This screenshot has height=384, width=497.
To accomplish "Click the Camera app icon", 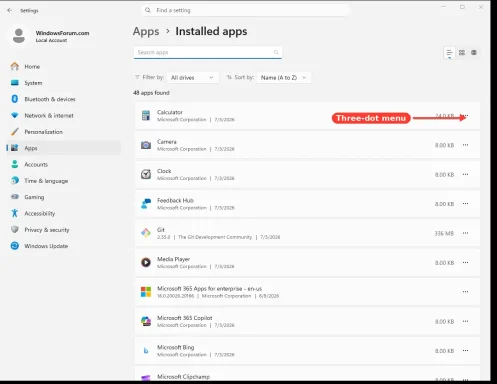I will [x=146, y=145].
